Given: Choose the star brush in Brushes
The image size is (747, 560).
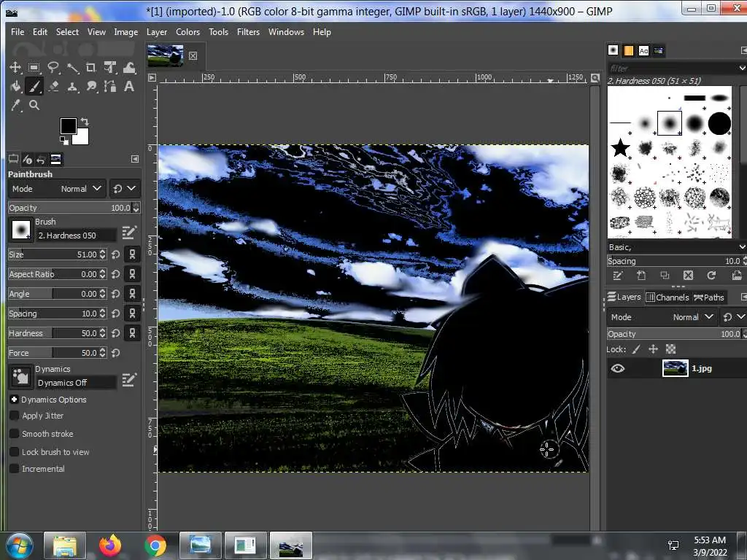Looking at the screenshot, I should pos(620,148).
